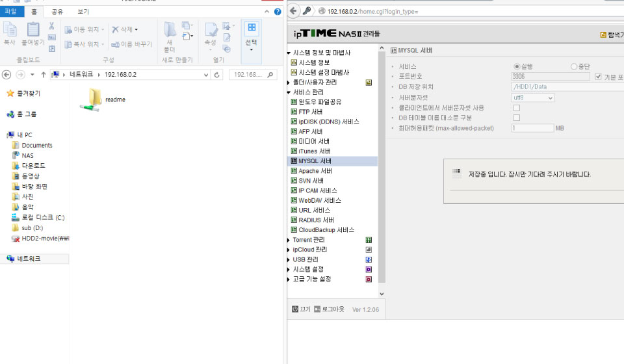624x364 pixels.
Task: Click the Torrent 관리 icon in sidebar
Action: [x=369, y=240]
